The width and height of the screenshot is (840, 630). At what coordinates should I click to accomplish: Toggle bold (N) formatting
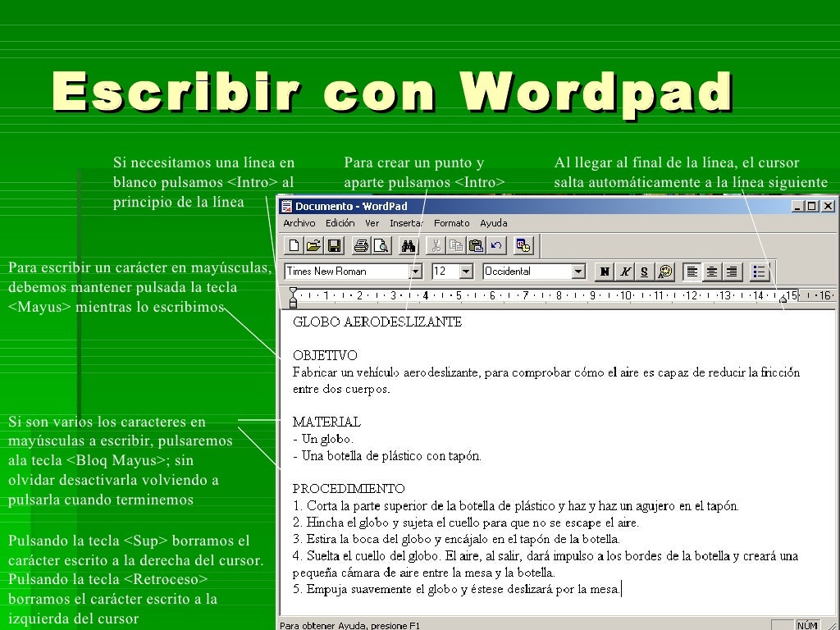point(605,272)
